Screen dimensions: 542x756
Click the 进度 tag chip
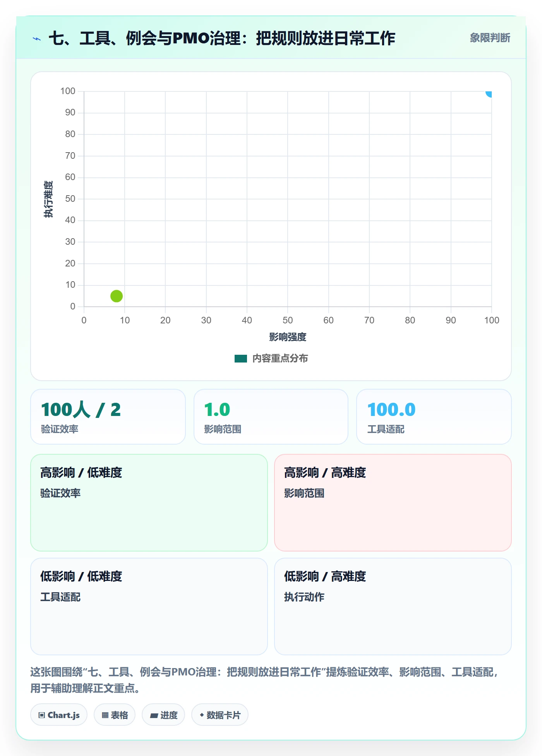tap(163, 715)
